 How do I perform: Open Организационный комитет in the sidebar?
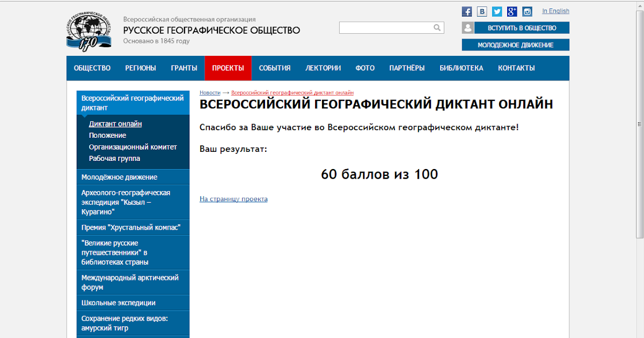133,147
